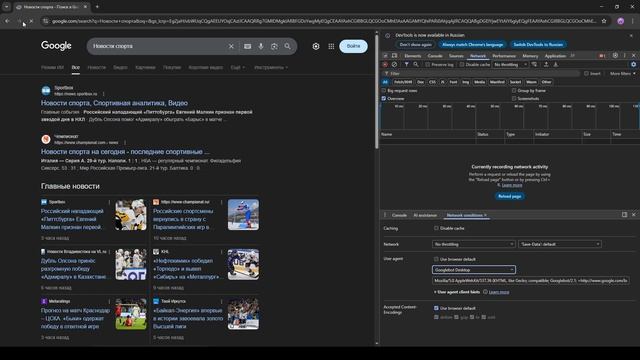This screenshot has height=360, width=640.
Task: Click the magnifier search icon in Google
Action: point(288,46)
